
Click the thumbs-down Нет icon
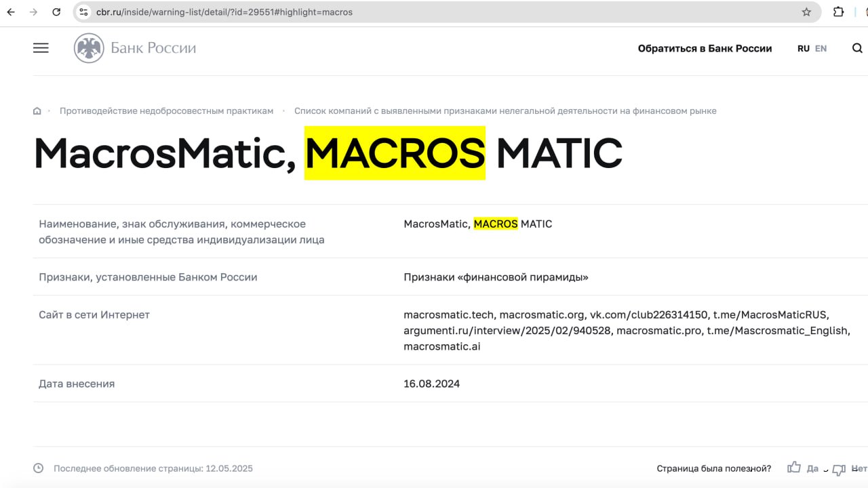[839, 469]
